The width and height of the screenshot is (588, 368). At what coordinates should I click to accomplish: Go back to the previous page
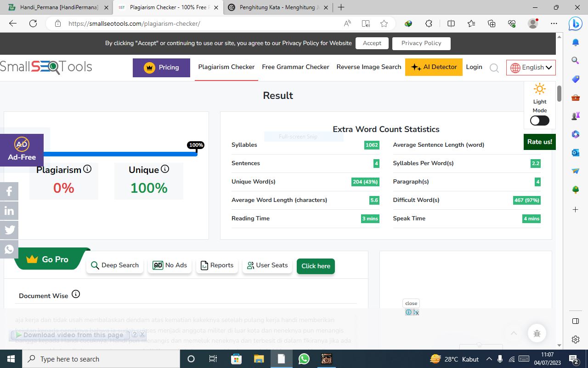pos(13,23)
